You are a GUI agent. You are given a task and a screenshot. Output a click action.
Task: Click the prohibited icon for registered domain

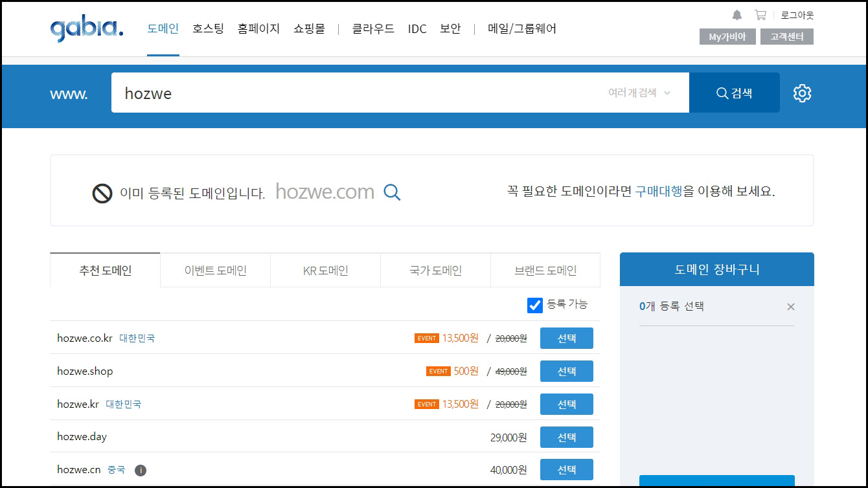pos(102,193)
